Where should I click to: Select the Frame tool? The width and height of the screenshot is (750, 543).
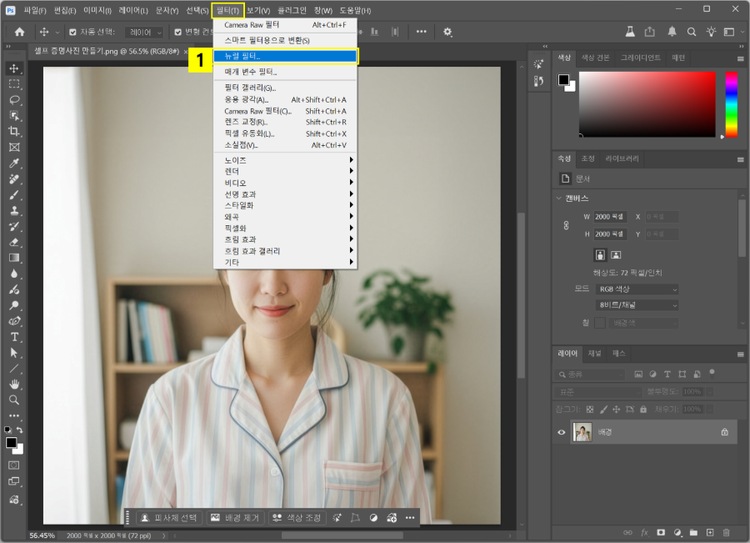[x=14, y=147]
